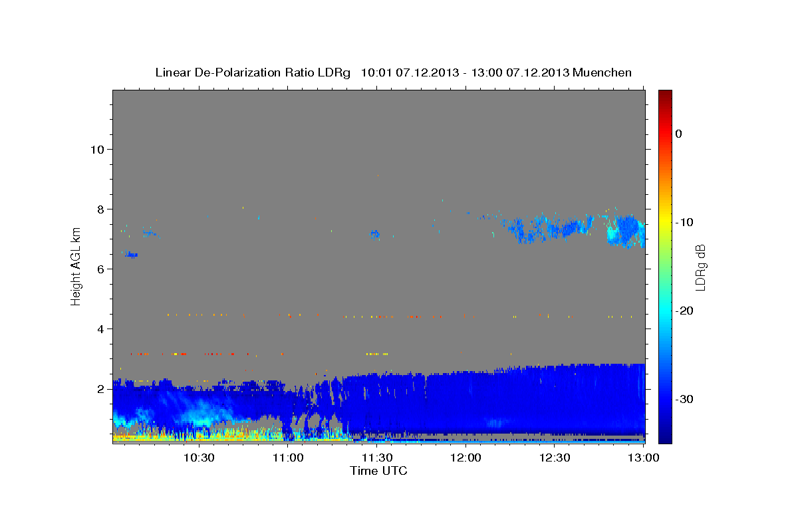798x532 pixels.
Task: Click the height tick label '10'
Action: 97,149
